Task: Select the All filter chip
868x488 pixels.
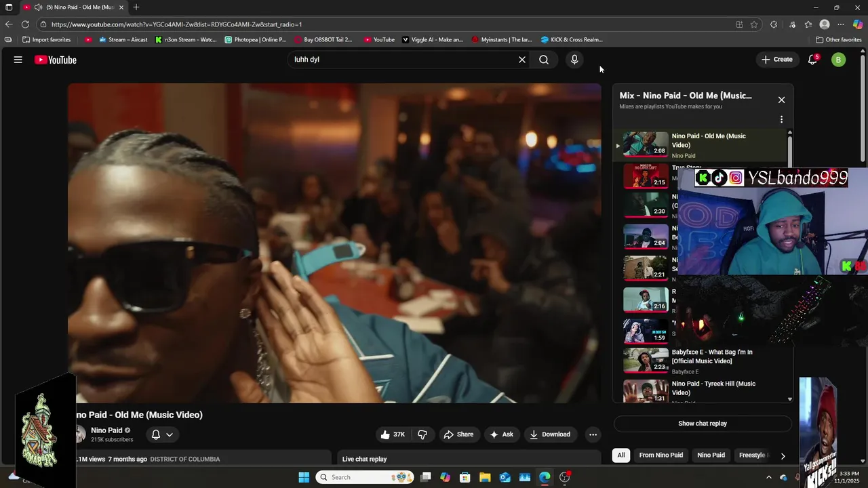Action: click(621, 455)
